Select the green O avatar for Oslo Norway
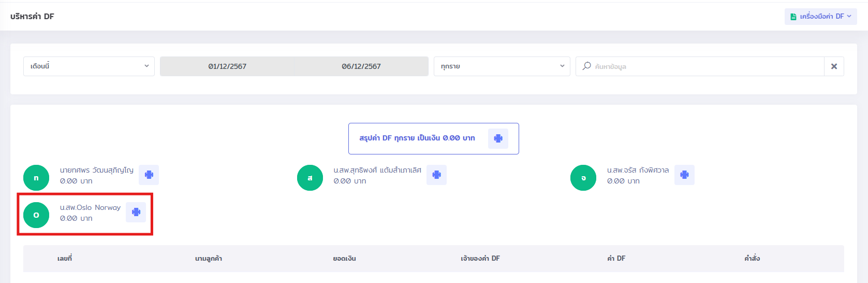 tap(36, 215)
